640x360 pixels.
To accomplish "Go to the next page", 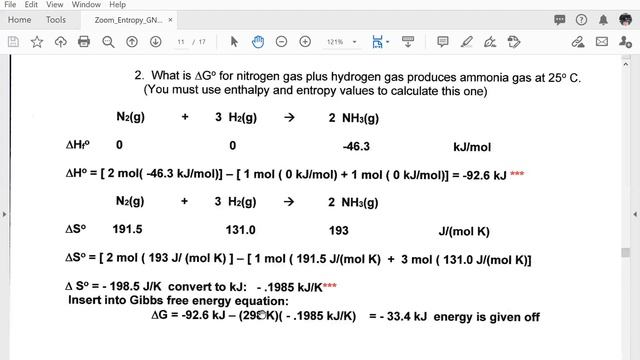I will [x=156, y=42].
